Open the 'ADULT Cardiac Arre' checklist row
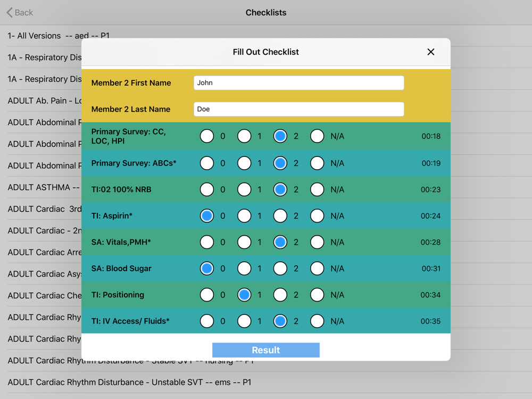Screen dimensions: 532x399 (x=44, y=252)
